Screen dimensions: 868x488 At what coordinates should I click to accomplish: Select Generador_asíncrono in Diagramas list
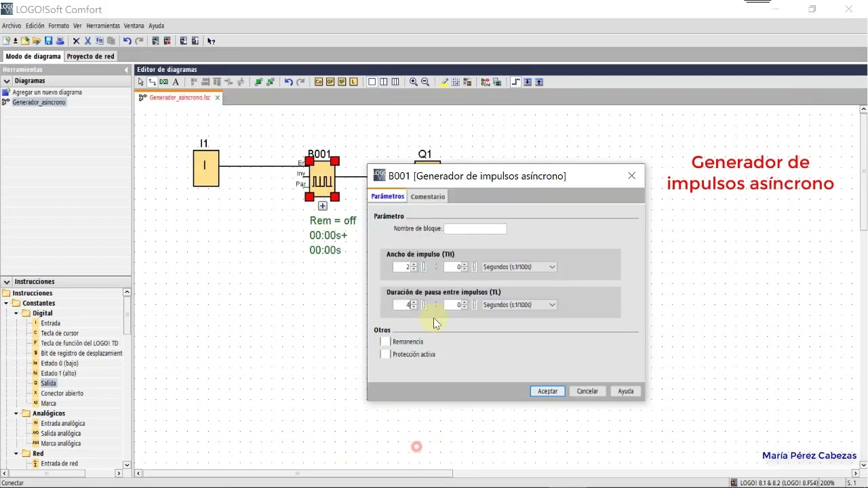click(x=39, y=102)
